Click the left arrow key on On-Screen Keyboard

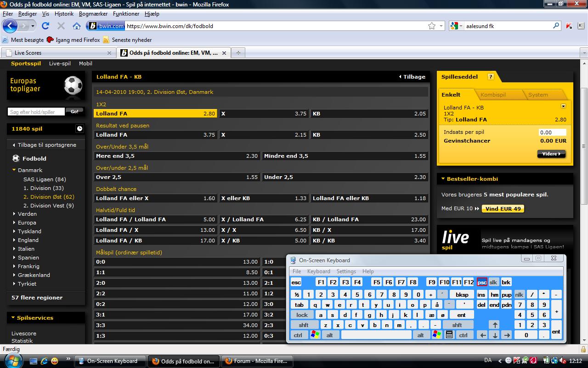point(483,335)
